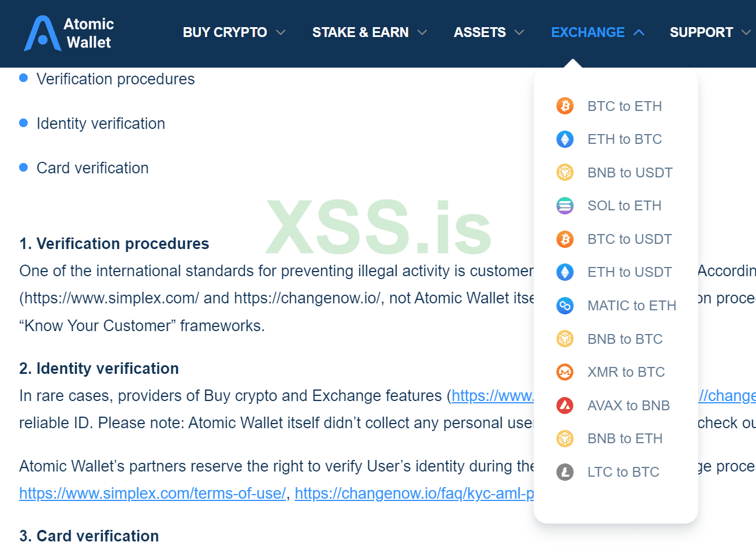Collapse the Exchange dropdown menu
This screenshot has width=756, height=553.
pyautogui.click(x=597, y=32)
